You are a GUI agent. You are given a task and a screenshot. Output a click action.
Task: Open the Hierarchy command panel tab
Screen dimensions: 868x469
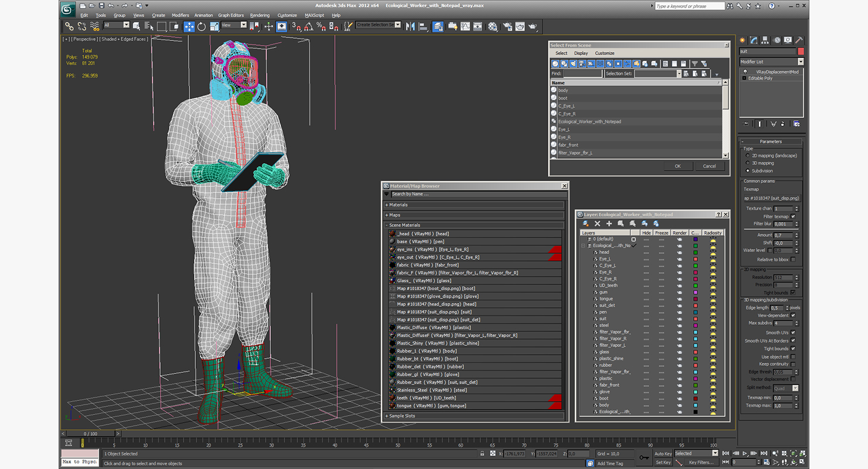coord(766,40)
